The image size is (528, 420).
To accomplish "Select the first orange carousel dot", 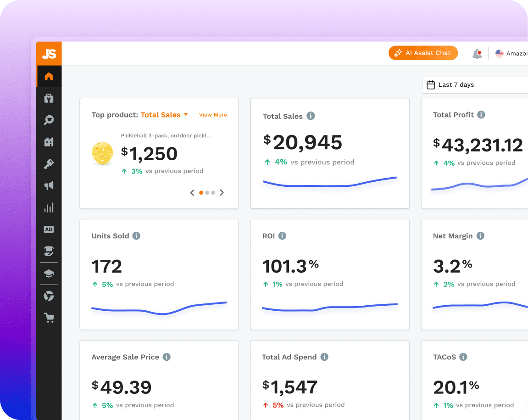I will 201,193.
